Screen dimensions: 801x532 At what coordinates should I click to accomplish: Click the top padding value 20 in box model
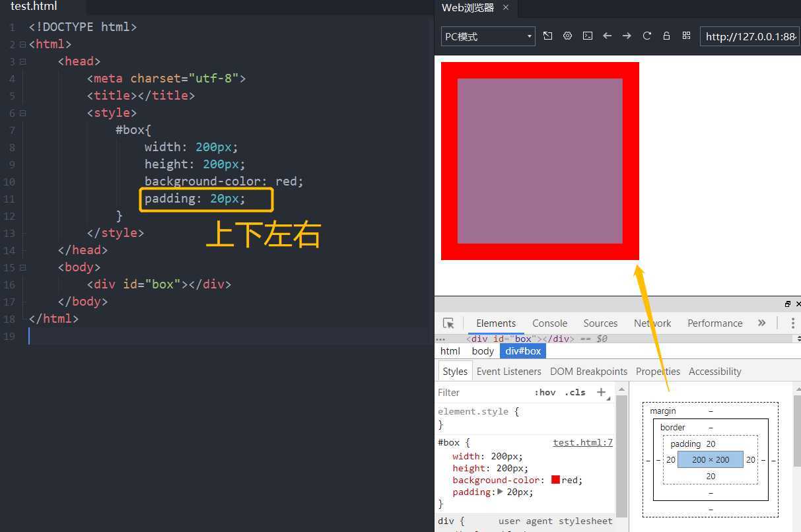pyautogui.click(x=711, y=444)
